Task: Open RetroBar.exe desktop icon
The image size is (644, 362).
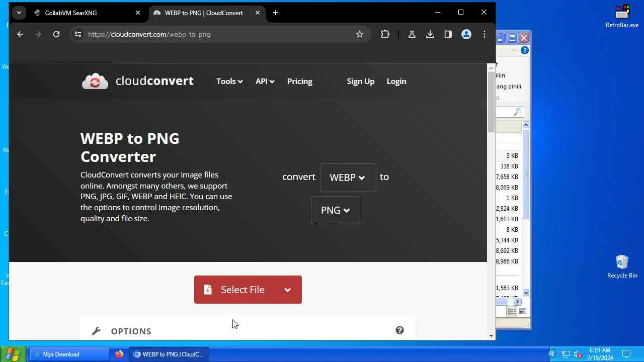Action: (622, 16)
